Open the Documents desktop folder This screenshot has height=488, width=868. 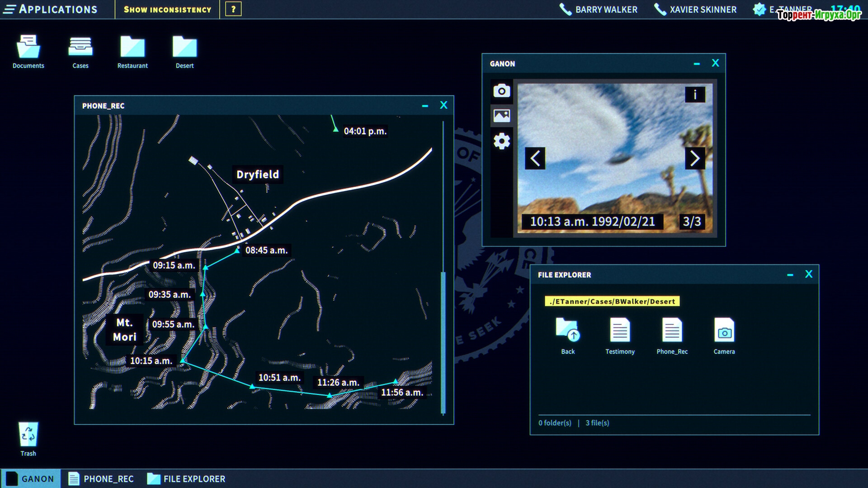tap(28, 47)
